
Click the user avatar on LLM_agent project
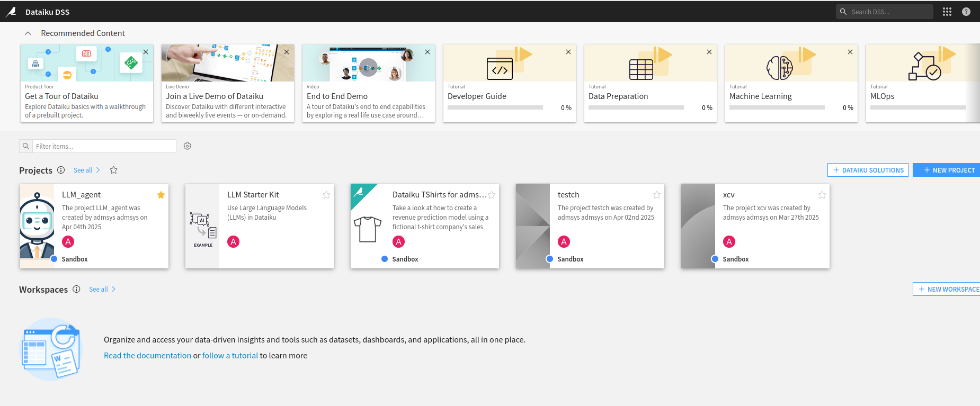click(x=68, y=242)
